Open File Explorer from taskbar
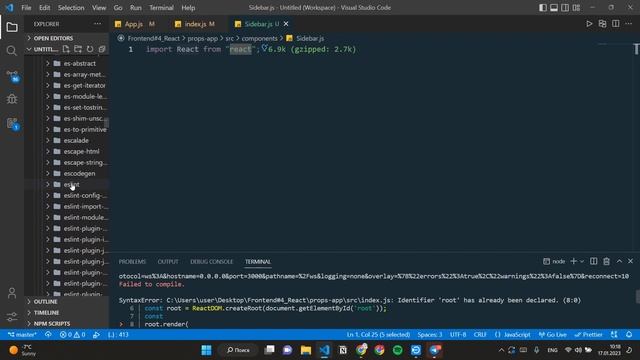 [306, 350]
